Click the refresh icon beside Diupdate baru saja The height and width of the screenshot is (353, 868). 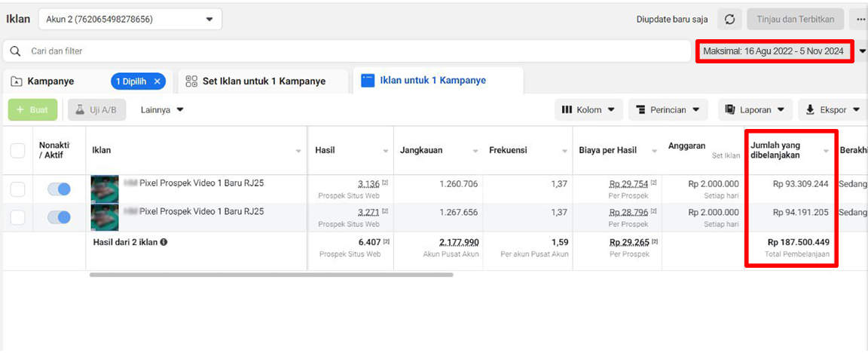tap(729, 20)
